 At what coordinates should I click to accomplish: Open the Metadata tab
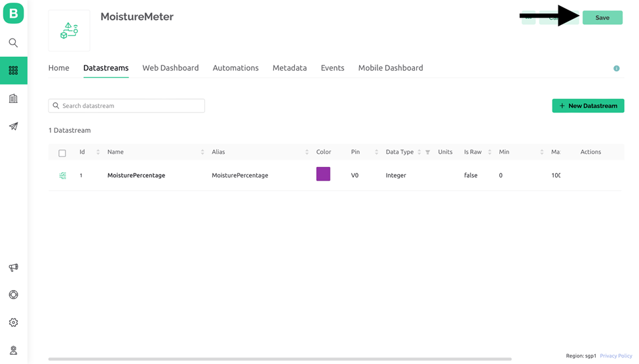tap(290, 68)
